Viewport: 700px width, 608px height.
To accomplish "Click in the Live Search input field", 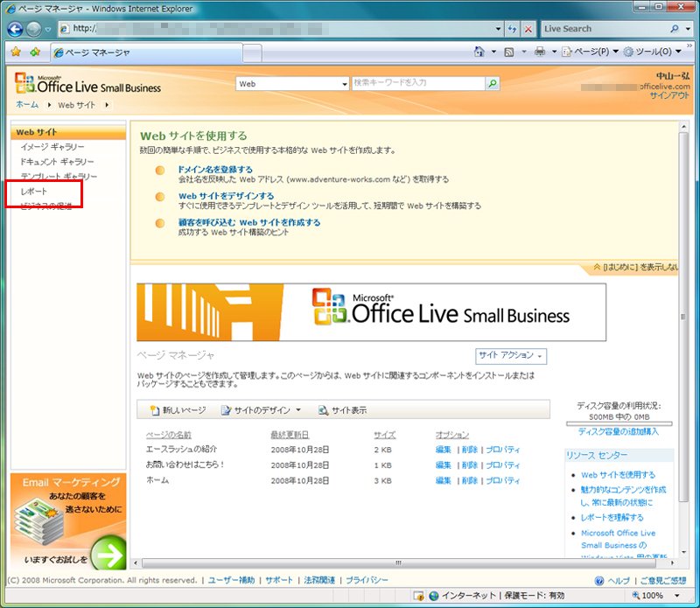I will coord(605,29).
